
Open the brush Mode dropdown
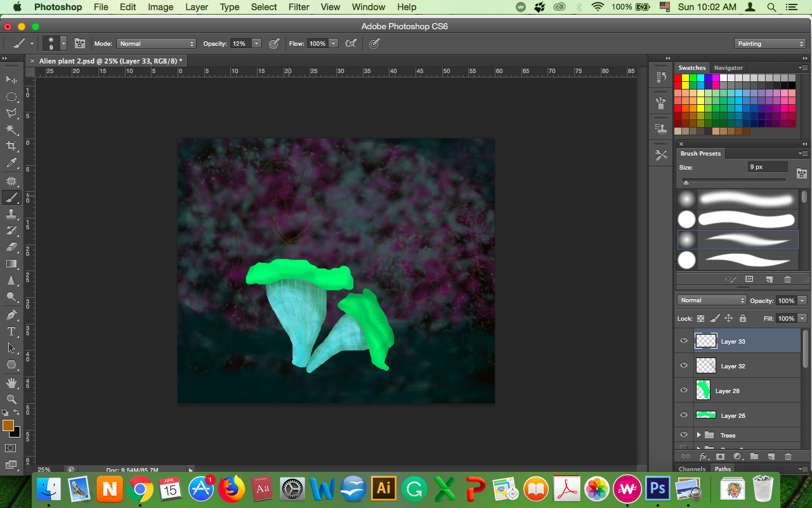[x=156, y=44]
